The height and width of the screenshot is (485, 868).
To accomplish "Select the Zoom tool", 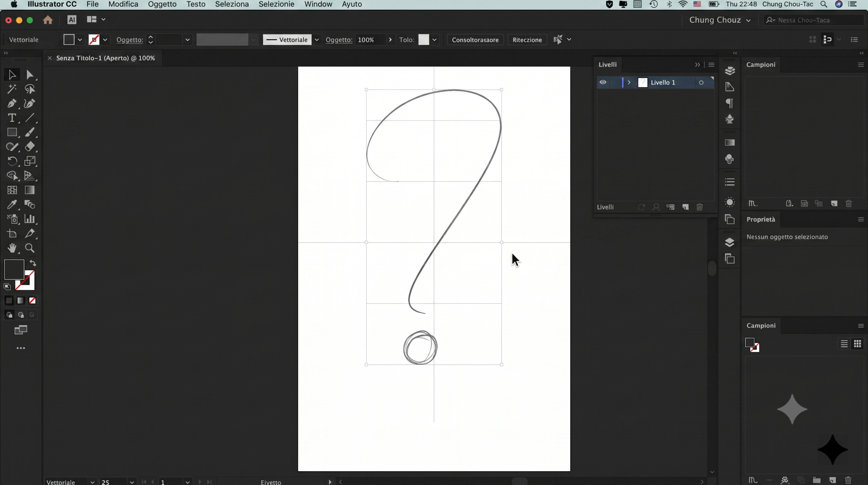I will (x=29, y=248).
